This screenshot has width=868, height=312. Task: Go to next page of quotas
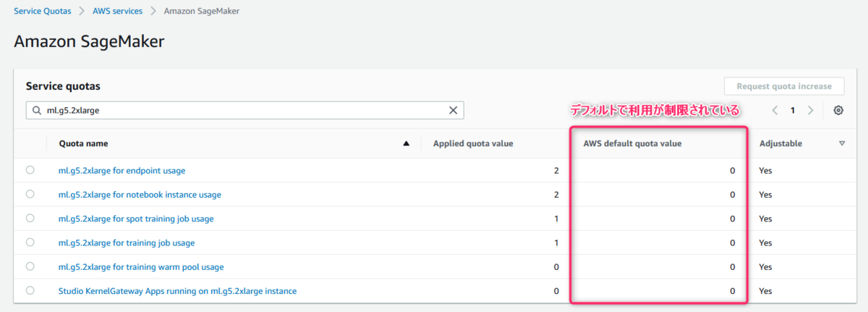pos(810,111)
